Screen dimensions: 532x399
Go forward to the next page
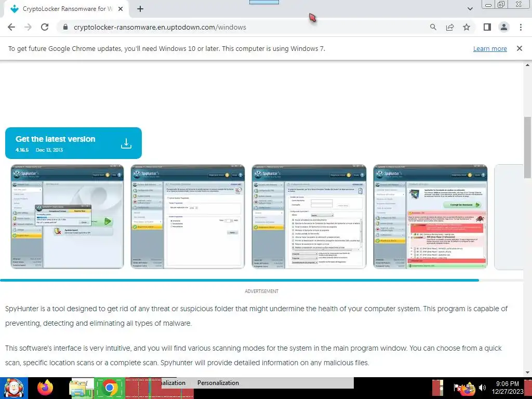[x=28, y=27]
